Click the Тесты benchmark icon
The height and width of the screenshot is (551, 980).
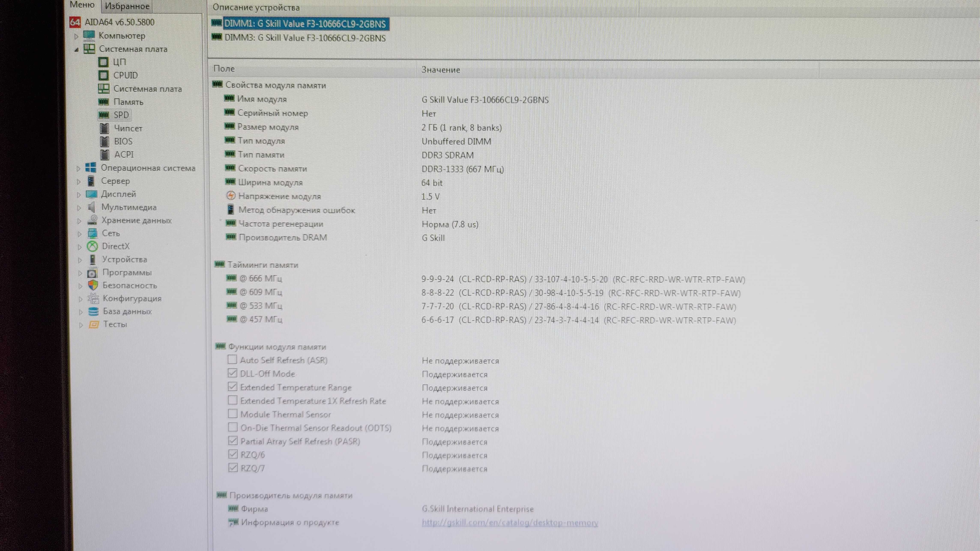[x=94, y=325]
